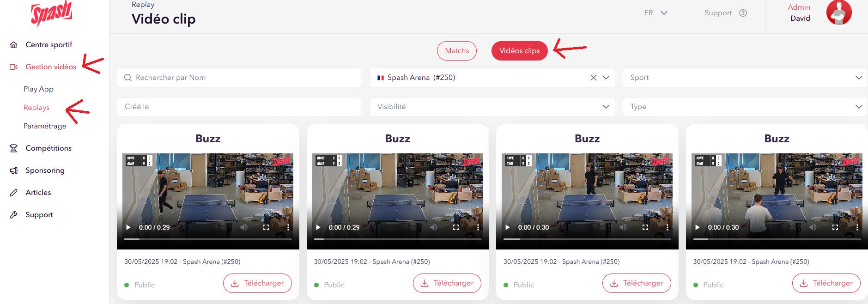Play the first Buzz video clip

click(x=128, y=227)
